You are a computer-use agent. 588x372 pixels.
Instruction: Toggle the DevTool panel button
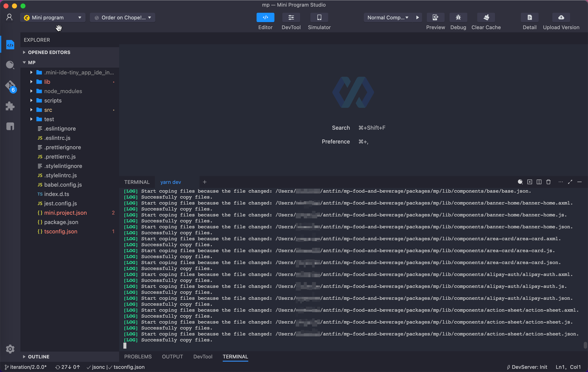tap(291, 18)
